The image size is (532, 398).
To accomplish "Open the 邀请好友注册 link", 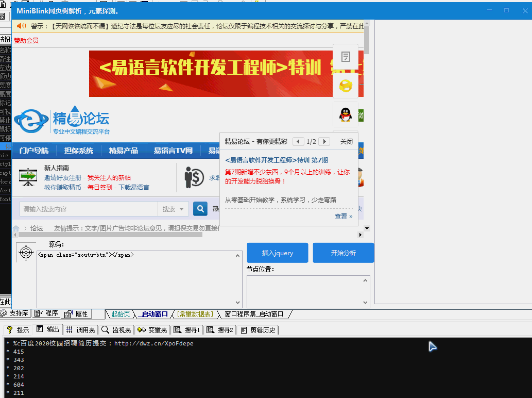I will (63, 178).
